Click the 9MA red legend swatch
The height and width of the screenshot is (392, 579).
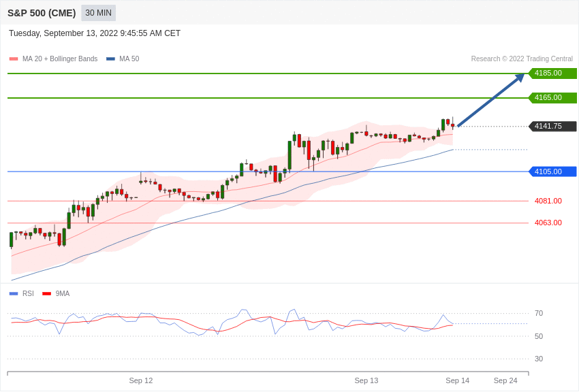[x=47, y=293]
